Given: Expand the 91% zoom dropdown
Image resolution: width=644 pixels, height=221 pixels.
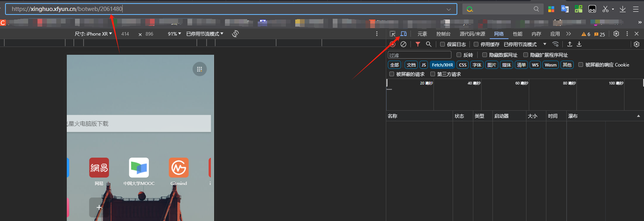Looking at the screenshot, I should (x=174, y=34).
